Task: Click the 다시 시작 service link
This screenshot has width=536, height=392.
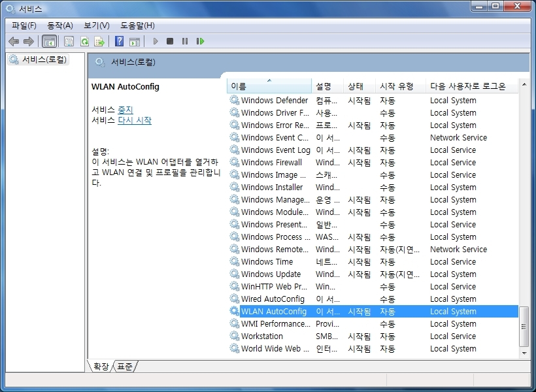Action: click(135, 120)
